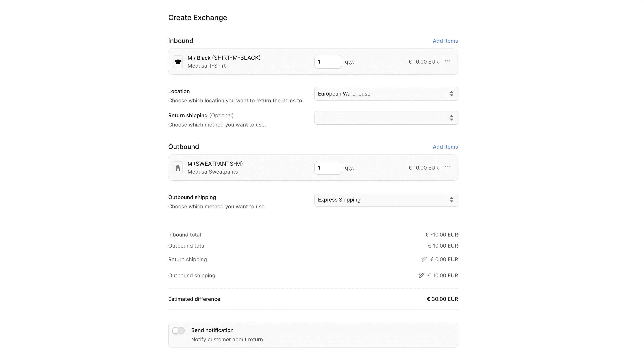Open the Express Shipping dropdown
The image size is (644, 362).
386,199
